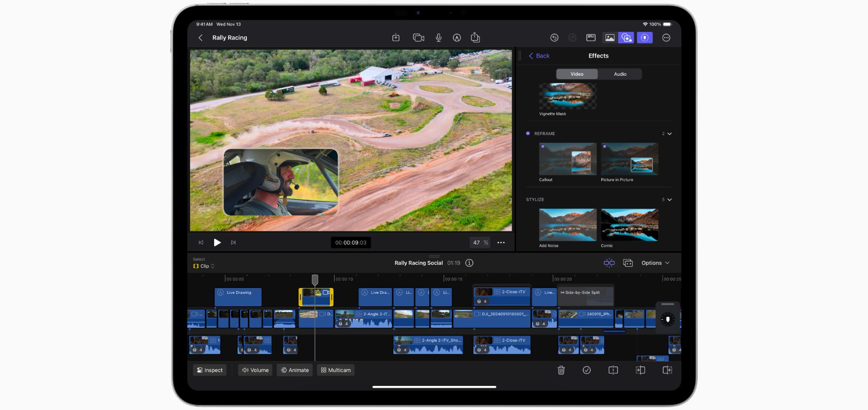Viewport: 868px width, 410px height.
Task: Toggle timeline snapping
Action: click(609, 263)
